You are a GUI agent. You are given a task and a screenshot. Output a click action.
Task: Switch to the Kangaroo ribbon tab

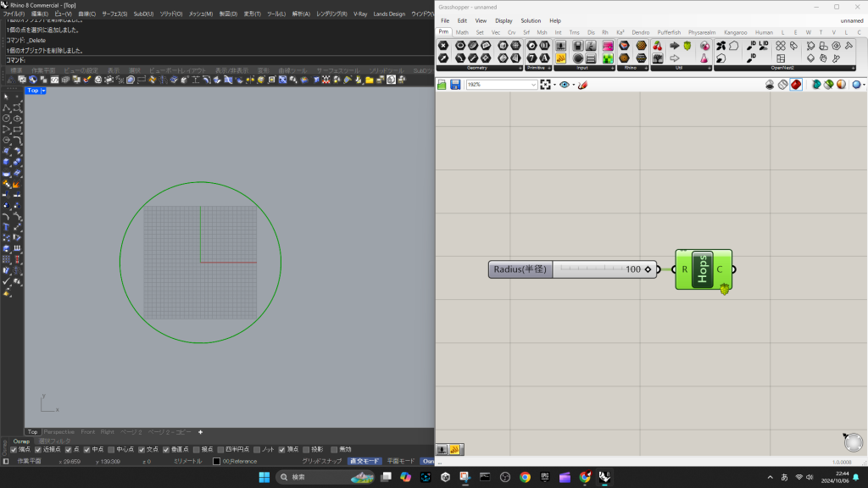point(735,32)
